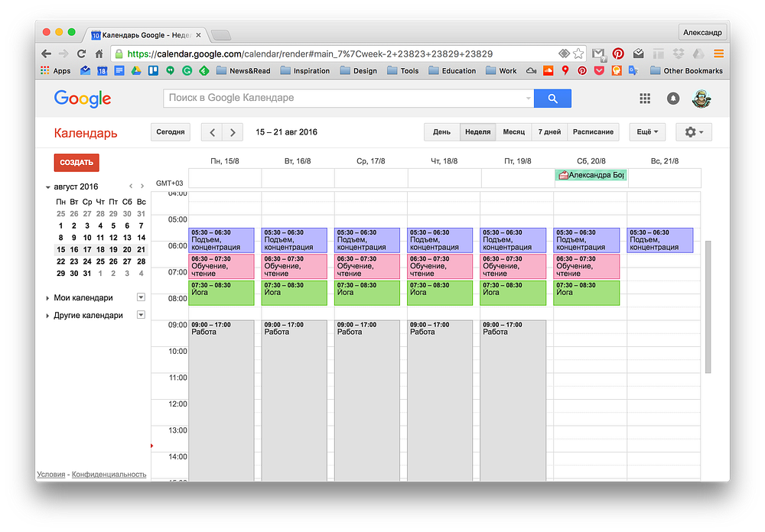Switch to Месяц view tab
This screenshot has width=765, height=532.
coord(514,132)
